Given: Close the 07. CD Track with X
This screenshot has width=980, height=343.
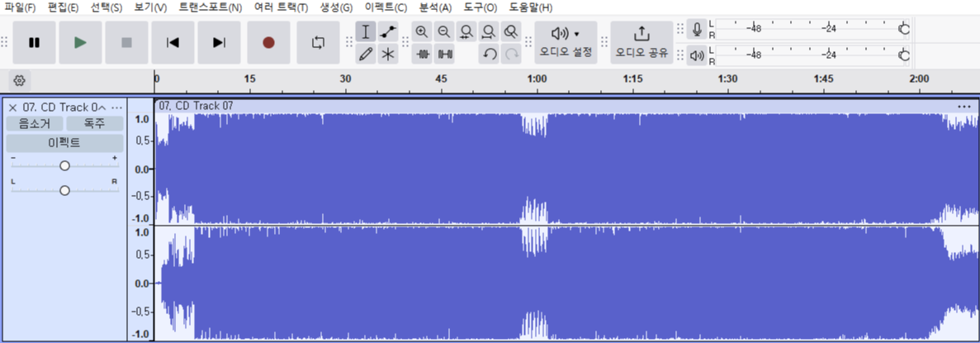Looking at the screenshot, I should pos(12,107).
